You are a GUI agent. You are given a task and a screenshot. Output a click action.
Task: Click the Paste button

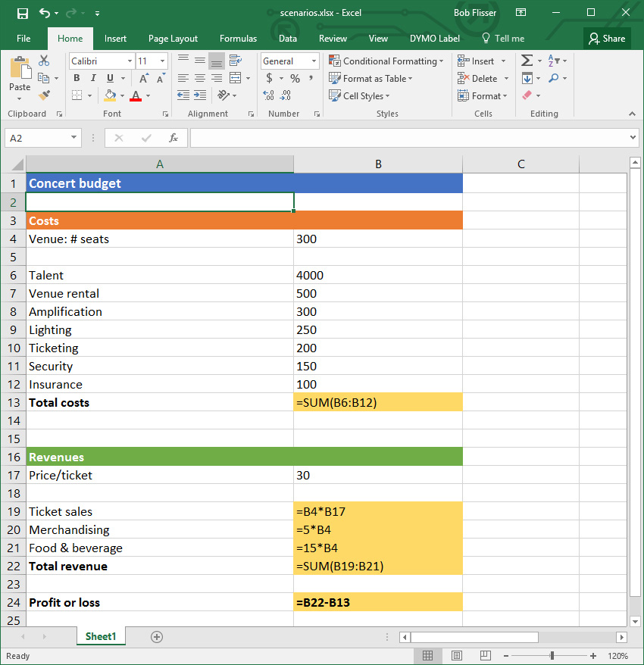coord(20,79)
